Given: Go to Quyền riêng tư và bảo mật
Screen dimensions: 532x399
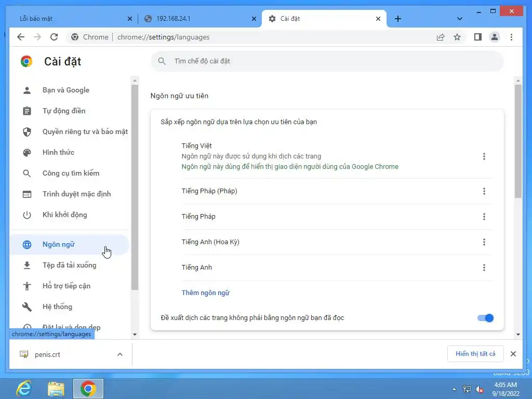Looking at the screenshot, I should [69, 131].
